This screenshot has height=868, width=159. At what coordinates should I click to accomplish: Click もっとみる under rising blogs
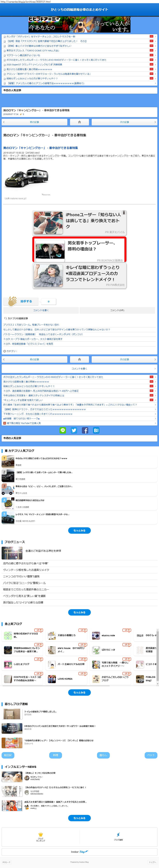79,692
